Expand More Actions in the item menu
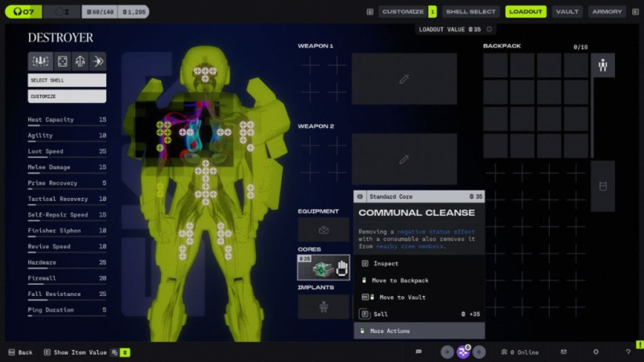This screenshot has width=644, height=362. click(419, 331)
